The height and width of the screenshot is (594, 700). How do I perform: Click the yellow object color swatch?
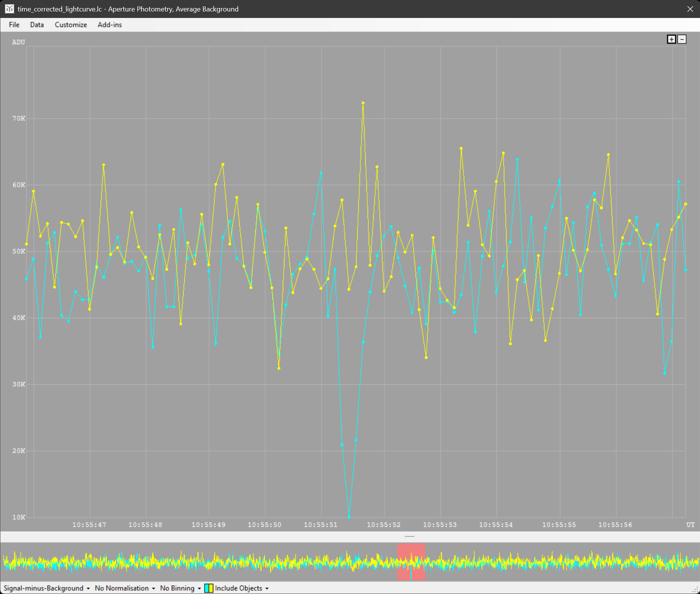tap(211, 588)
